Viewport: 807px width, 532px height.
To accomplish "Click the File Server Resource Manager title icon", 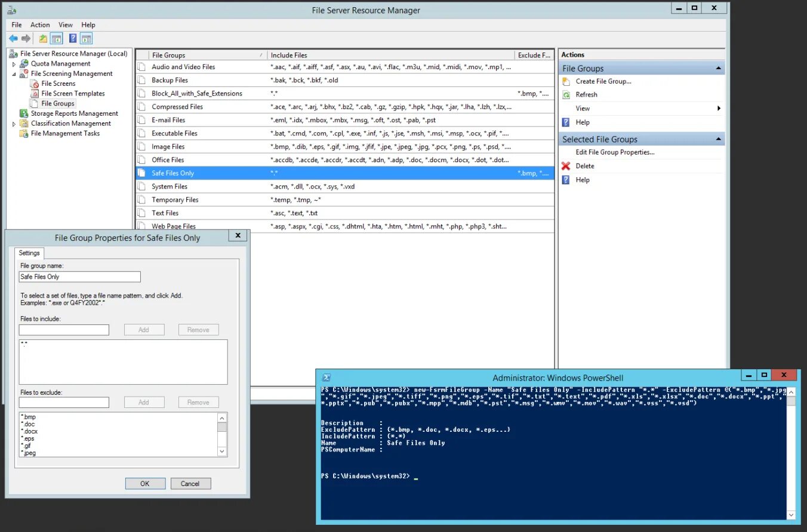I will click(x=12, y=10).
